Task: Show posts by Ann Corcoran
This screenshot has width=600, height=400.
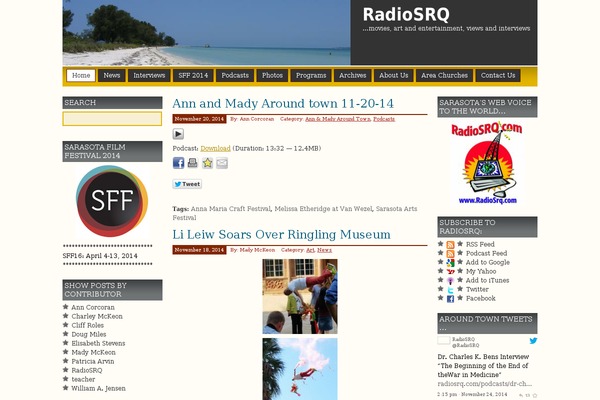Action: click(x=93, y=307)
